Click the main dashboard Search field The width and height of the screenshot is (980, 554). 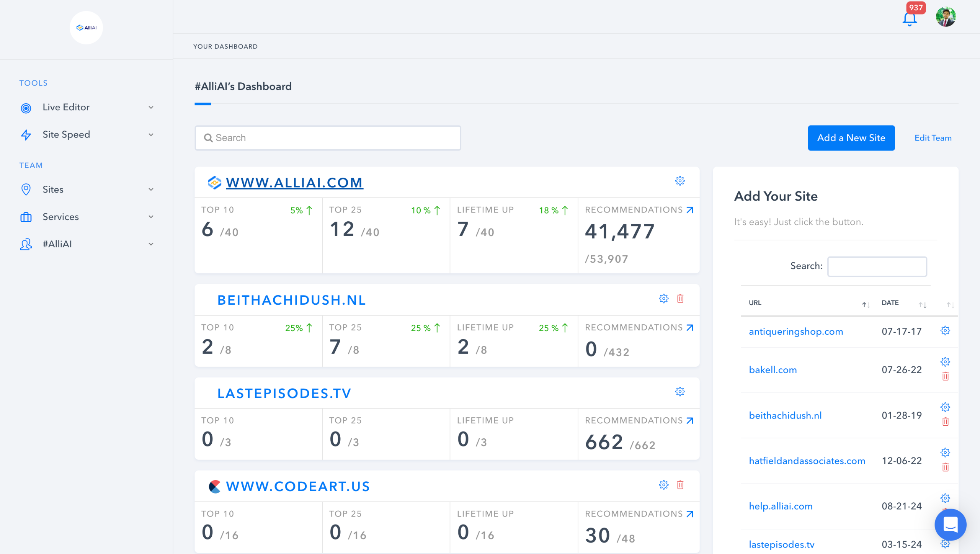(328, 138)
